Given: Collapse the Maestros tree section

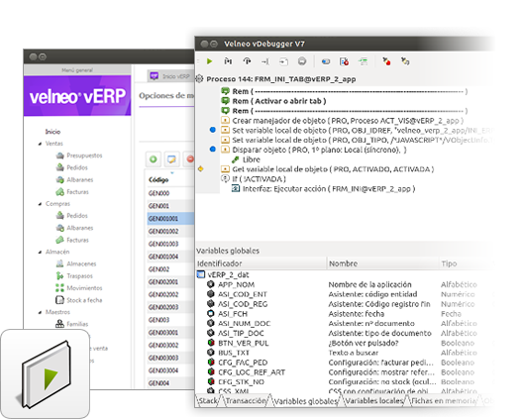Looking at the screenshot, I should (x=40, y=312).
